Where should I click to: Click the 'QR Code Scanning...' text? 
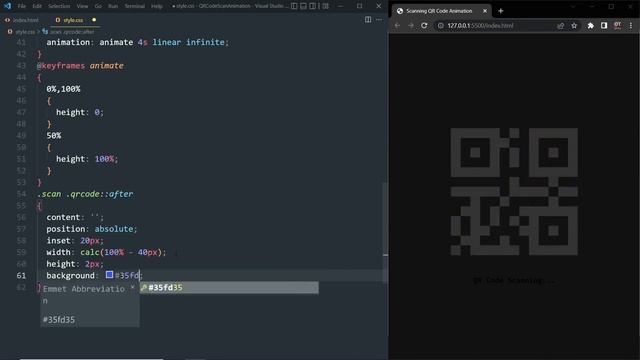click(514, 280)
